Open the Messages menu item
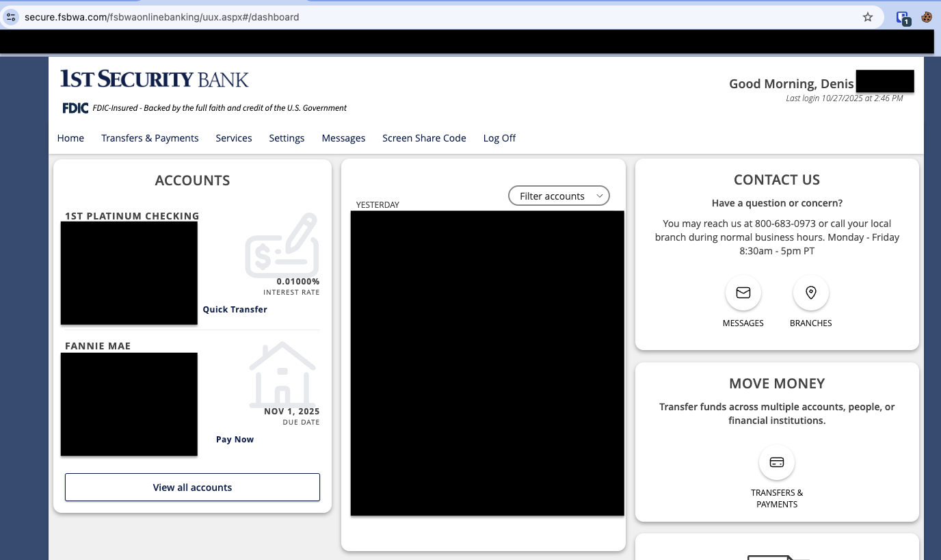The image size is (941, 560). [x=343, y=138]
